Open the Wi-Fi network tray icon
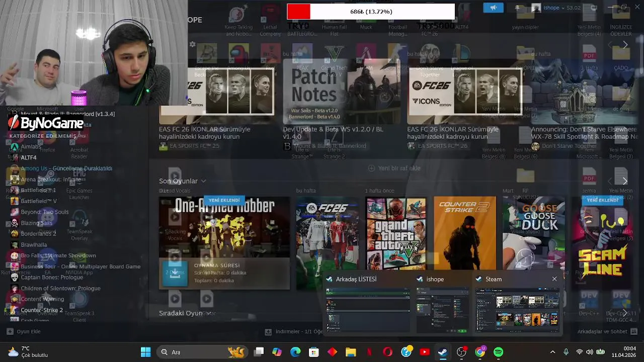The width and height of the screenshot is (644, 362). pos(580,352)
